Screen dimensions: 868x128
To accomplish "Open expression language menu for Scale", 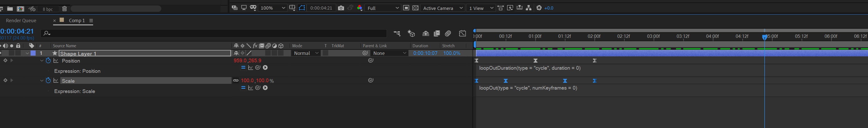I will pos(265,88).
